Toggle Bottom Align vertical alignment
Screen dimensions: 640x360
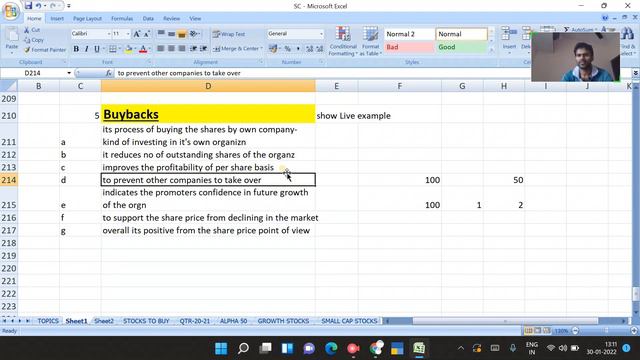[182, 33]
